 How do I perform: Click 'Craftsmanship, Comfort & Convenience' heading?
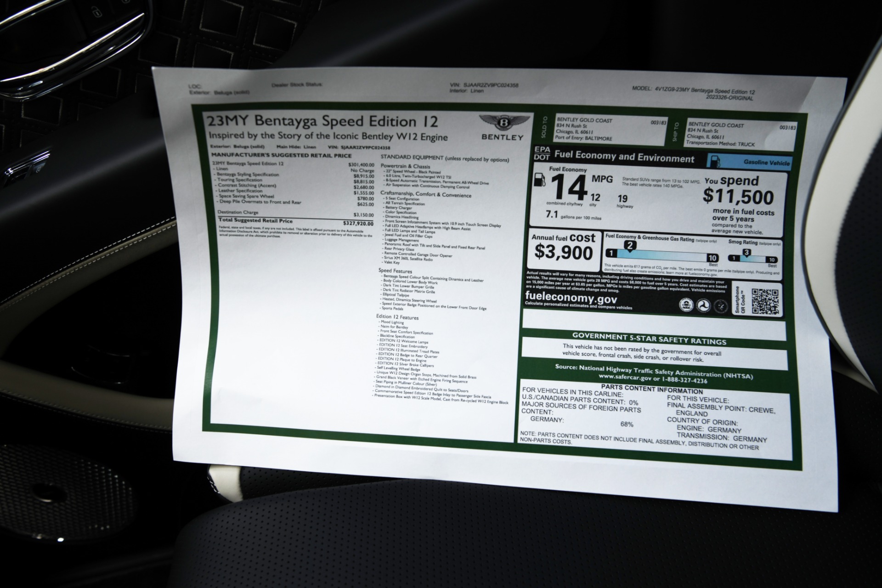click(x=426, y=194)
